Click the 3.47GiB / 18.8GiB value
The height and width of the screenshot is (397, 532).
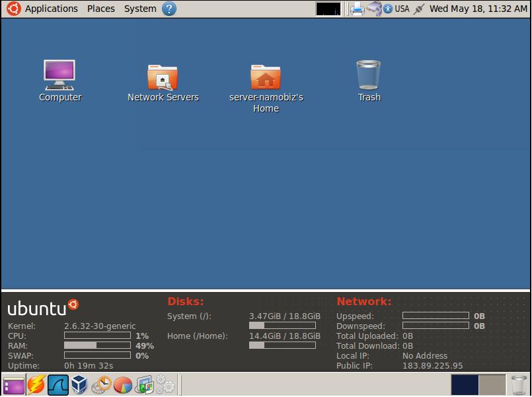pos(285,316)
